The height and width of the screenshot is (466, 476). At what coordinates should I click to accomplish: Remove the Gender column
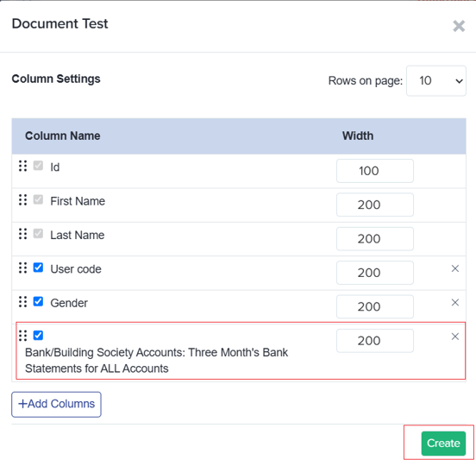click(454, 303)
